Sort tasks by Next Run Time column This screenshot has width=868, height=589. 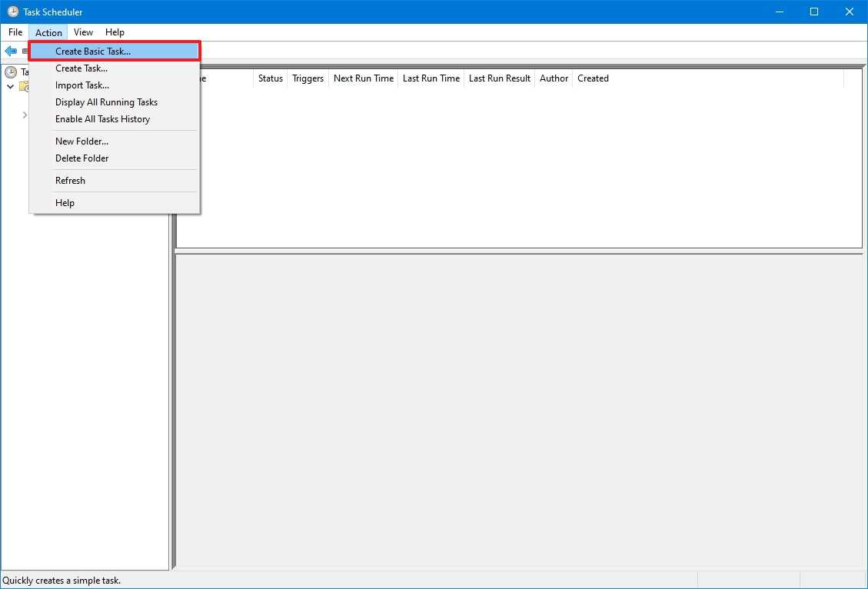[363, 78]
